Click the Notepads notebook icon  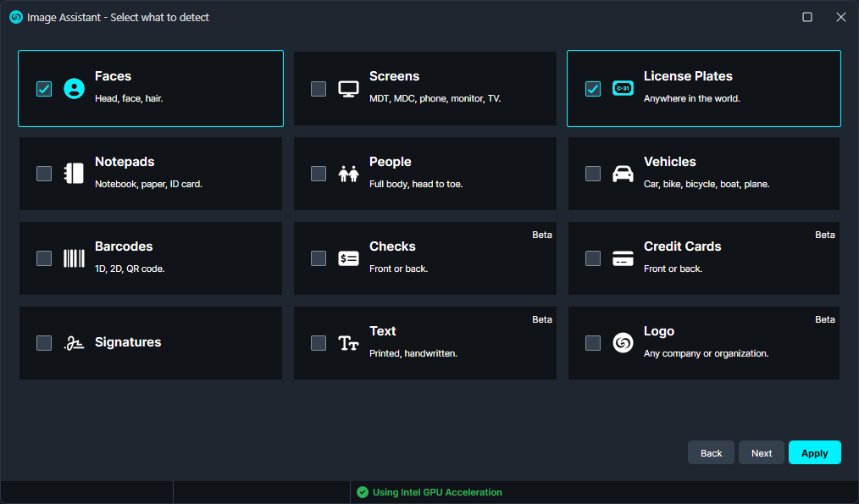pyautogui.click(x=75, y=174)
